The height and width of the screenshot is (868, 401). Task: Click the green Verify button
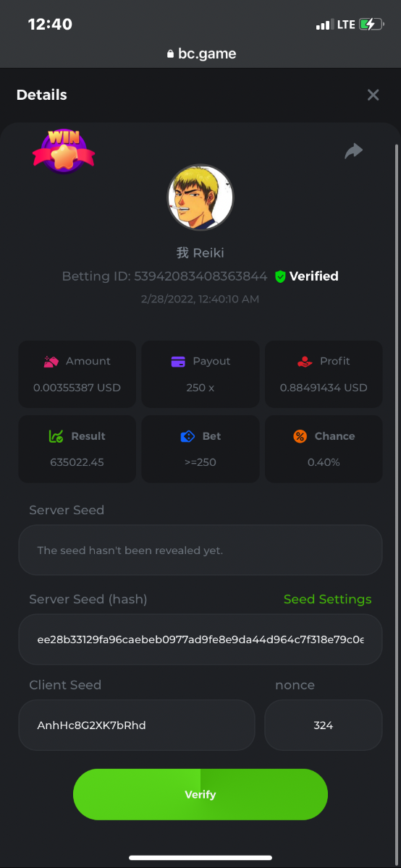coord(200,794)
